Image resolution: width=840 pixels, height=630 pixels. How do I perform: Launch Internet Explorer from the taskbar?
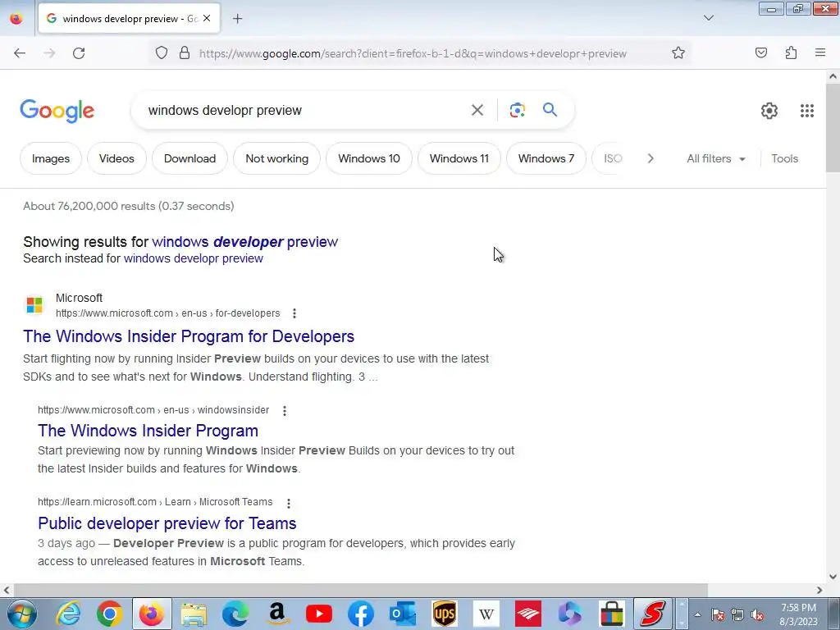(x=68, y=614)
